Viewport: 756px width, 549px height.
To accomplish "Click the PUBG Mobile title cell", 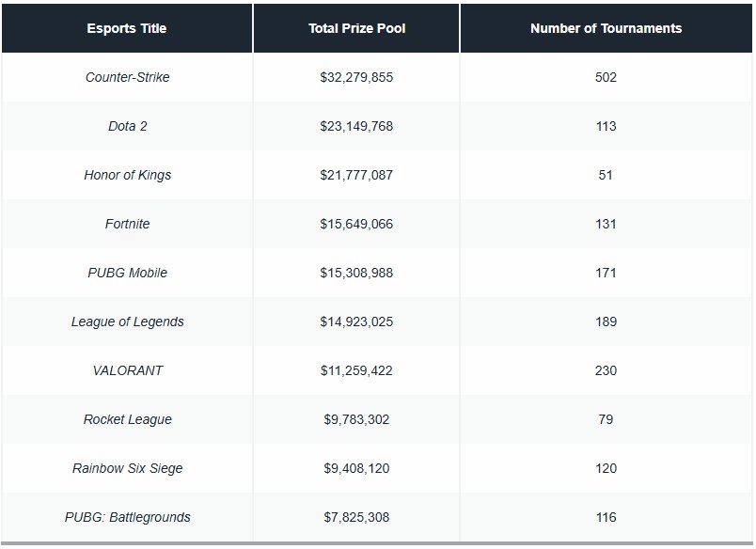I will pos(127,273).
